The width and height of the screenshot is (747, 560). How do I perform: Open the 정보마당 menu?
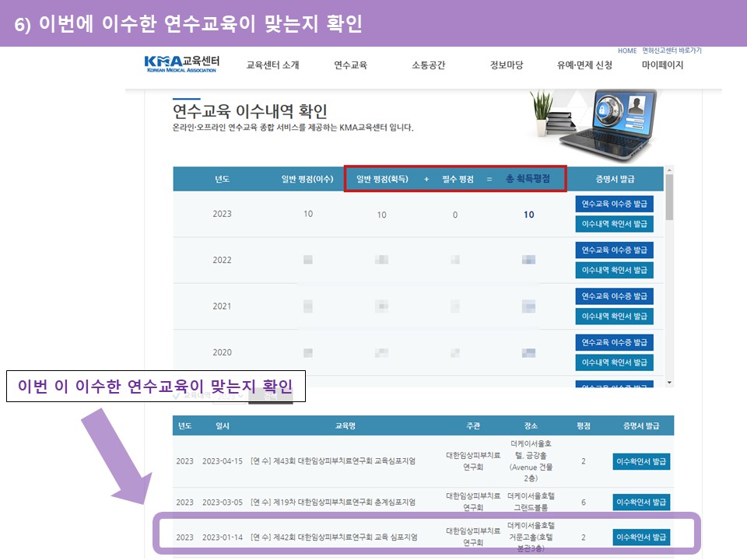coord(507,65)
